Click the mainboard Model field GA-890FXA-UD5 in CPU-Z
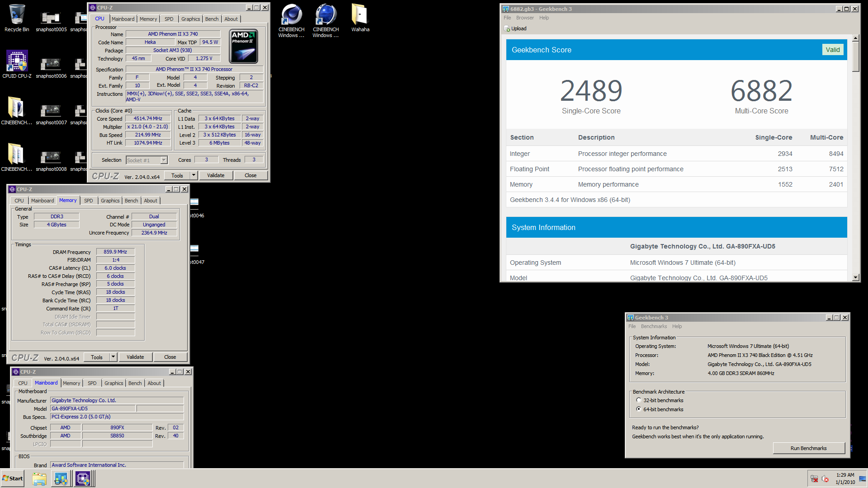The width and height of the screenshot is (868, 488). click(93, 408)
